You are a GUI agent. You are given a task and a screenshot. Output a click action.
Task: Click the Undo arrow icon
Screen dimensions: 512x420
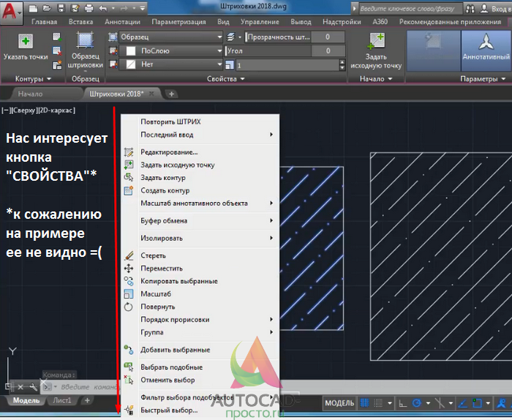pos(103,8)
